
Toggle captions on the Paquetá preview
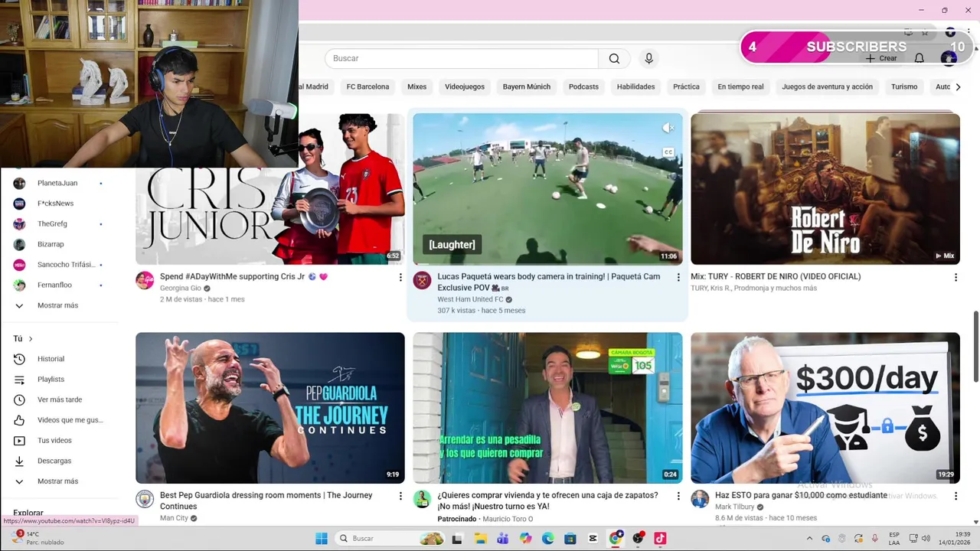668,152
